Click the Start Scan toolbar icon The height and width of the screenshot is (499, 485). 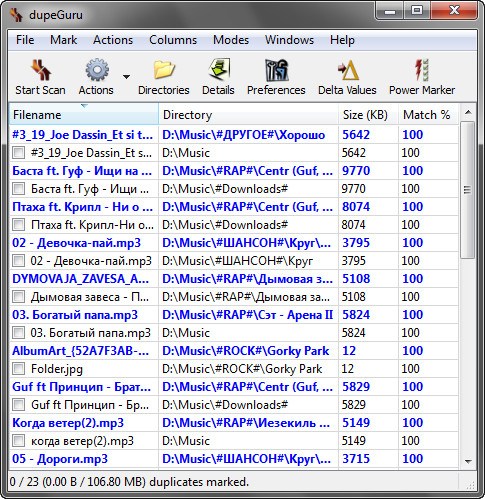pyautogui.click(x=41, y=70)
